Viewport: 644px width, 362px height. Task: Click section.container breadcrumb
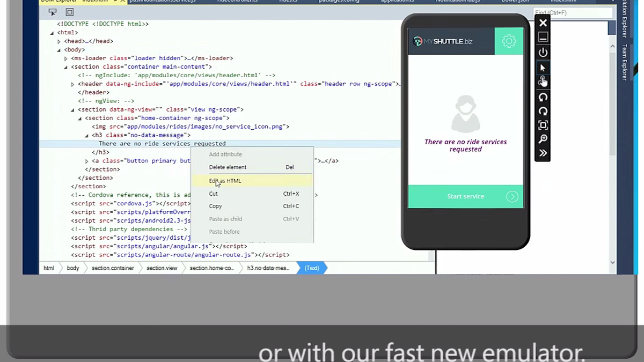[113, 268]
